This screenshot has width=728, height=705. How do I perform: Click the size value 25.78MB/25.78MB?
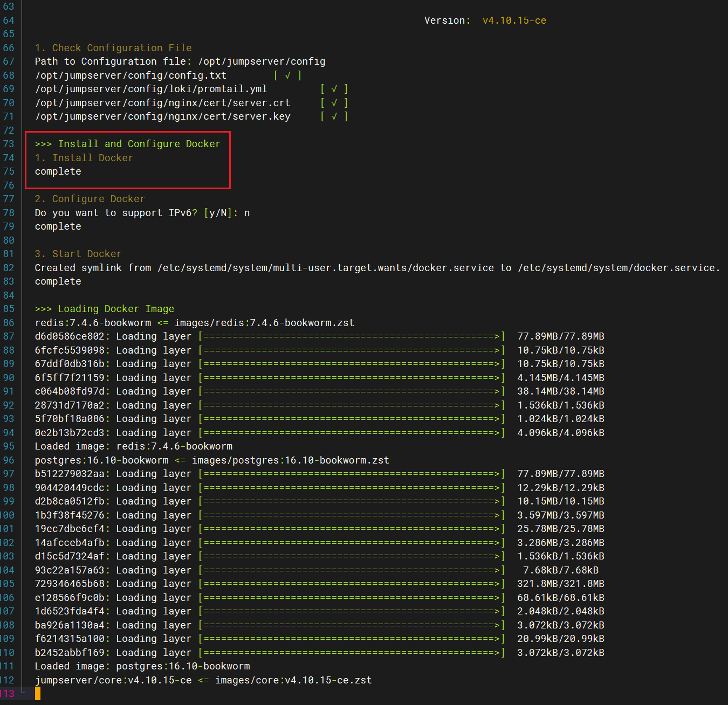pyautogui.click(x=561, y=529)
